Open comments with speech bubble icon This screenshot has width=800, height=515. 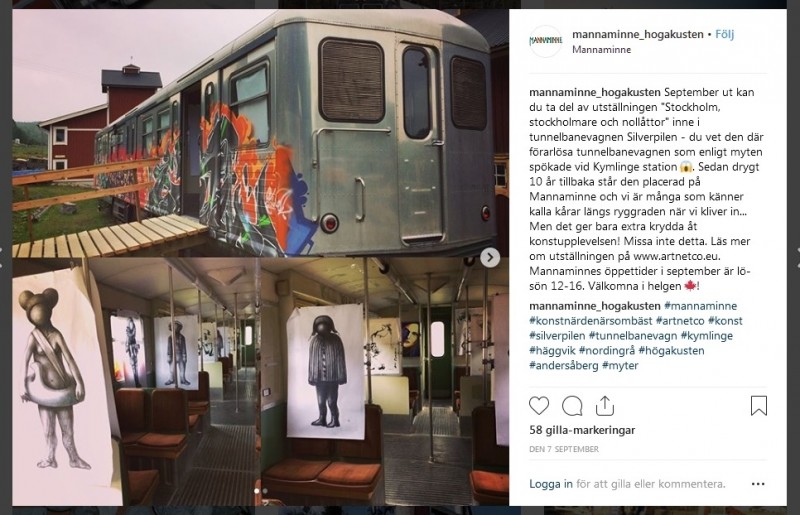pyautogui.click(x=572, y=406)
